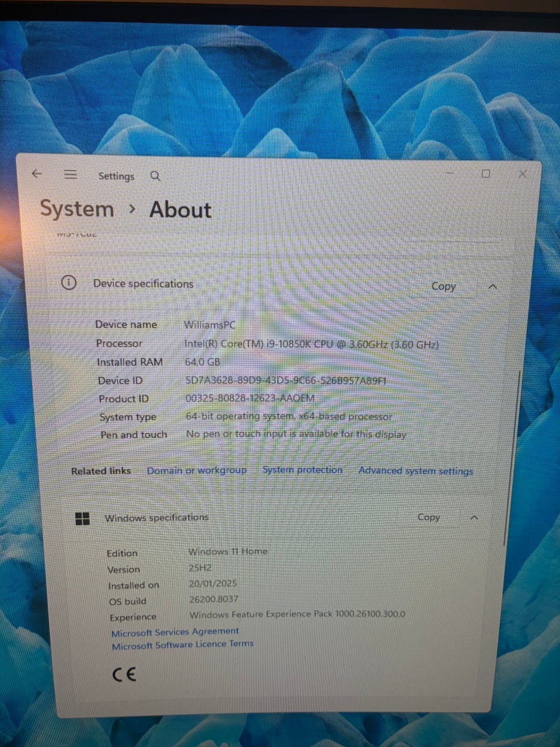Open Domain or workgroup link
Image resolution: width=560 pixels, height=747 pixels.
(197, 470)
